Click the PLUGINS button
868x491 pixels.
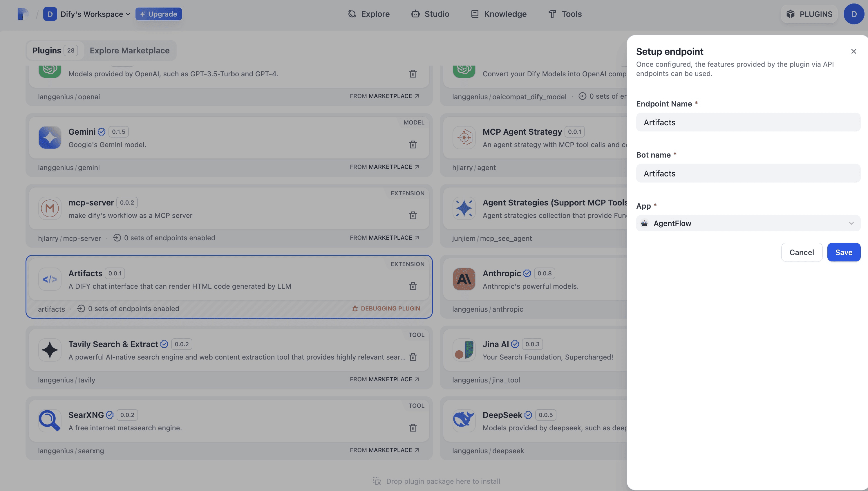tap(809, 14)
